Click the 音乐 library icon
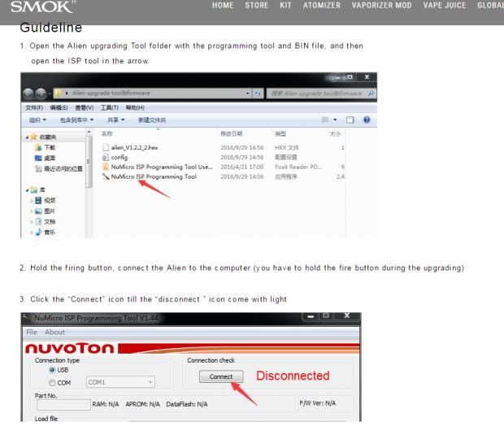The height and width of the screenshot is (439, 504). click(38, 232)
